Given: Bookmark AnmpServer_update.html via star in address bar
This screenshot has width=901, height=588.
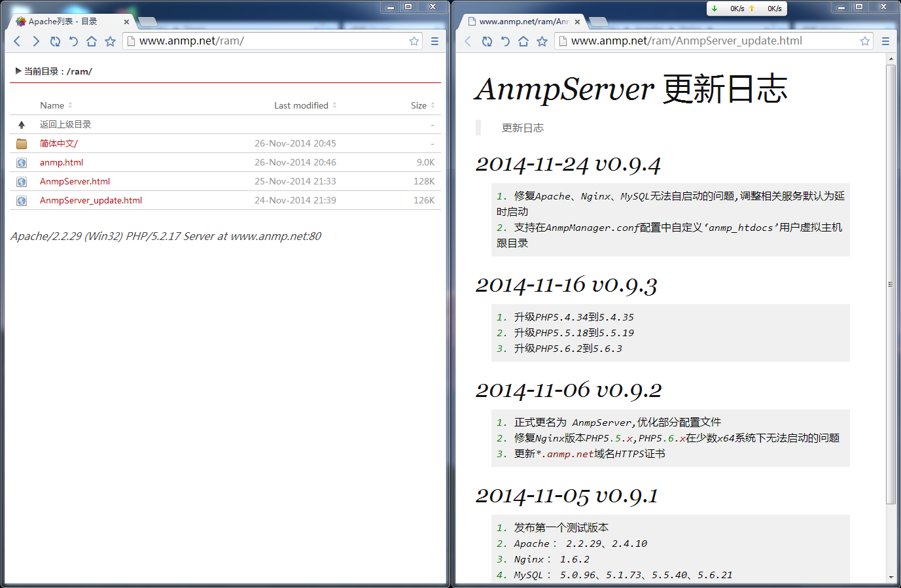Looking at the screenshot, I should (865, 41).
